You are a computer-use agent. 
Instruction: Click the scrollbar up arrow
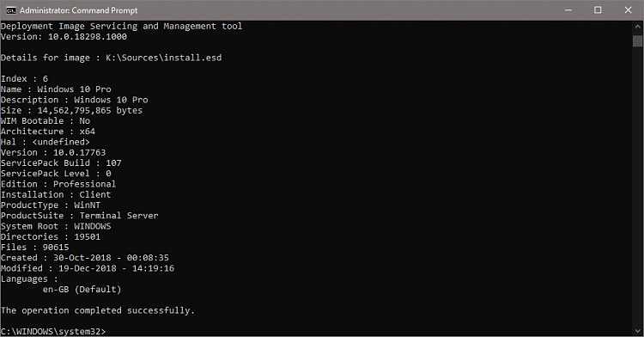click(x=637, y=27)
